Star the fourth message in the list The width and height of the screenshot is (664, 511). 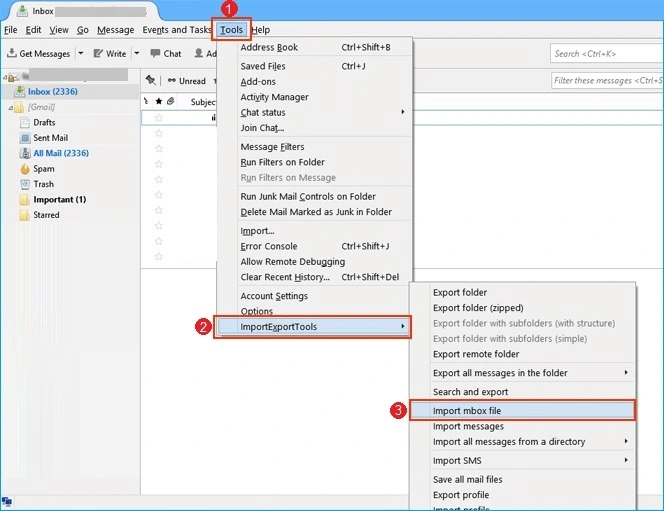pos(159,164)
